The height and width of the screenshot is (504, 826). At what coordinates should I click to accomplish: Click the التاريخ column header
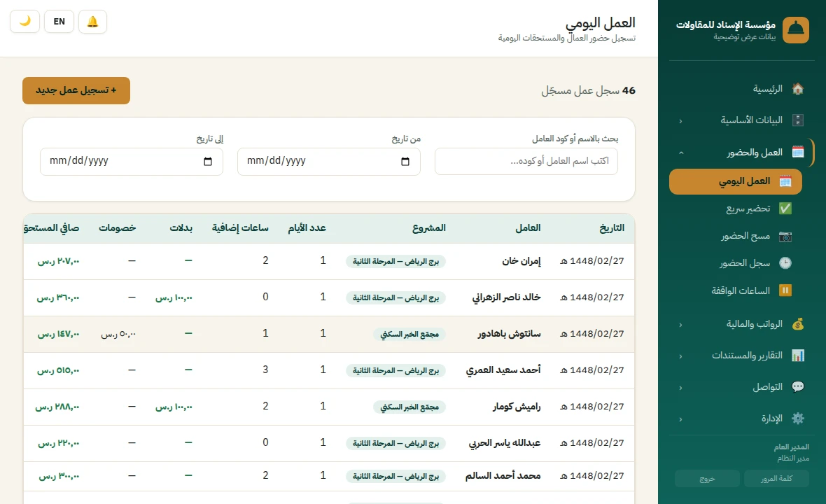point(612,228)
